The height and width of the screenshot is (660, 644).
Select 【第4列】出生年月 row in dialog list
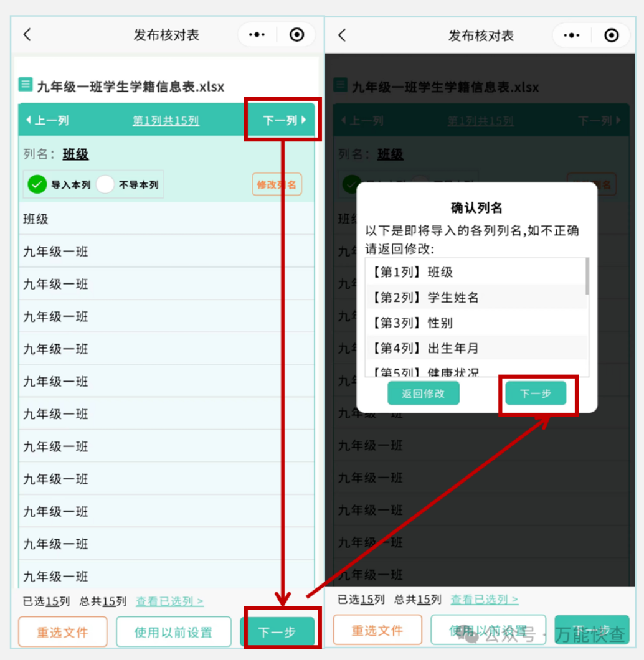[476, 347]
